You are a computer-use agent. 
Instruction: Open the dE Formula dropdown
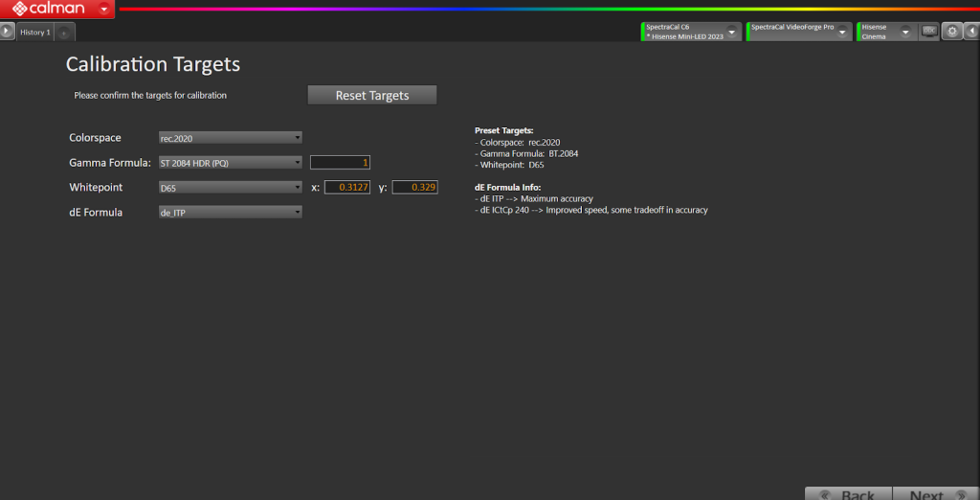tap(231, 212)
